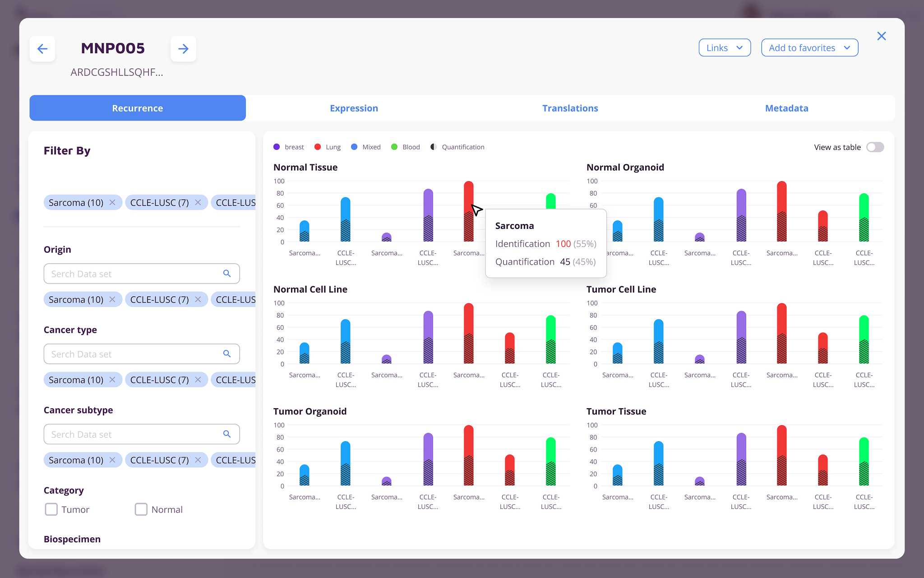This screenshot has height=578, width=924.
Task: Open the Links dropdown
Action: click(x=724, y=48)
